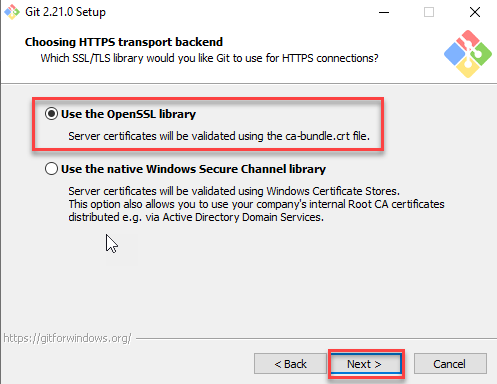Click the large Git logo in the header
The height and width of the screenshot is (384, 497).
coord(468,54)
